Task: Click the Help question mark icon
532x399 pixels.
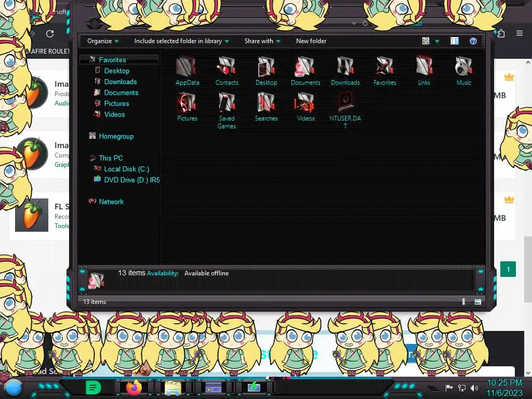Action: (x=473, y=41)
